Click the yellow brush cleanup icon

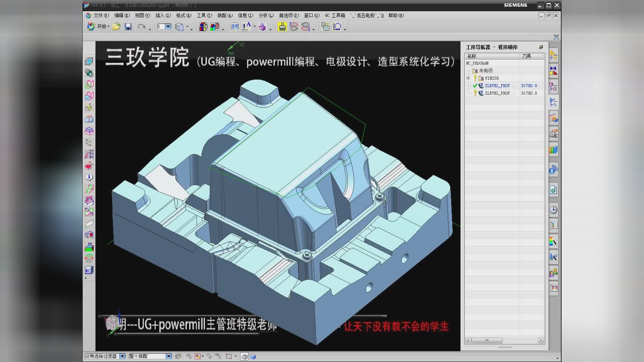282,27
